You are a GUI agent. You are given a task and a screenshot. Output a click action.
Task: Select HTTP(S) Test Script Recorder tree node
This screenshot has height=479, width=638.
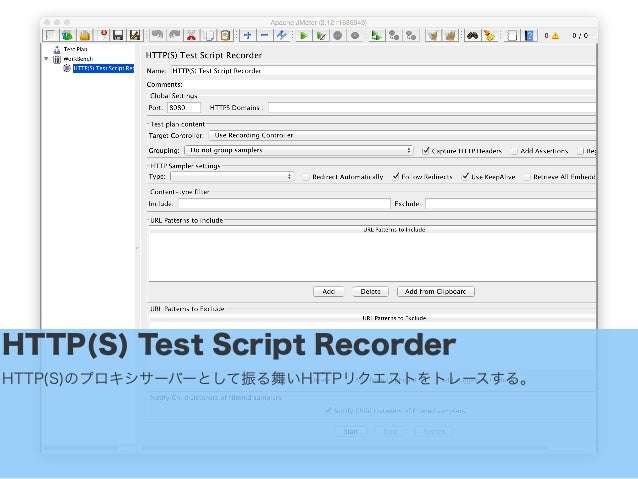coord(103,68)
